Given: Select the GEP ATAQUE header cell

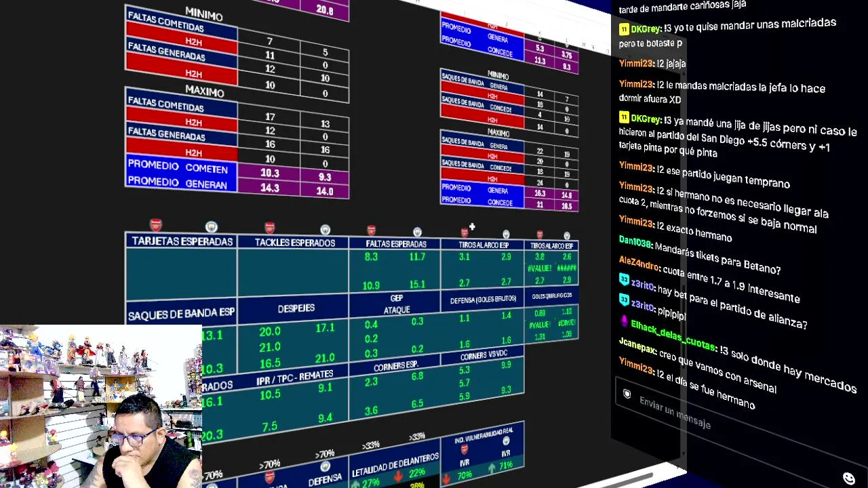Looking at the screenshot, I should (x=396, y=304).
